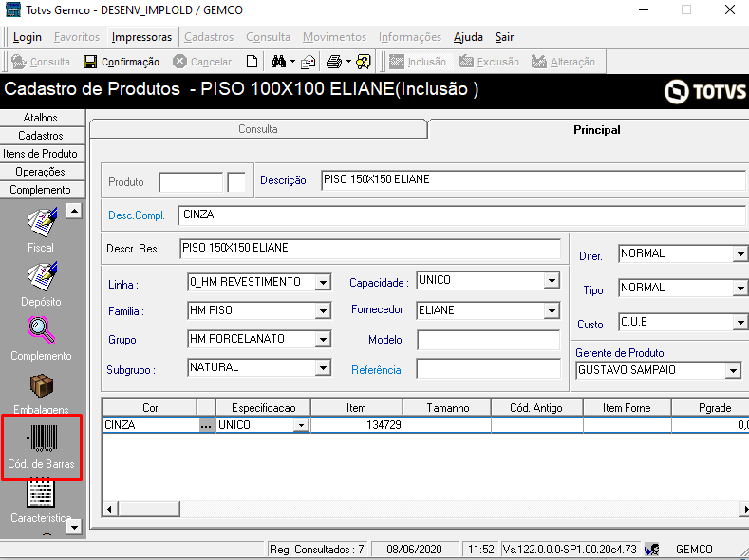Image resolution: width=749 pixels, height=560 pixels.
Task: Expand the Grupo dropdown
Action: [x=323, y=340]
